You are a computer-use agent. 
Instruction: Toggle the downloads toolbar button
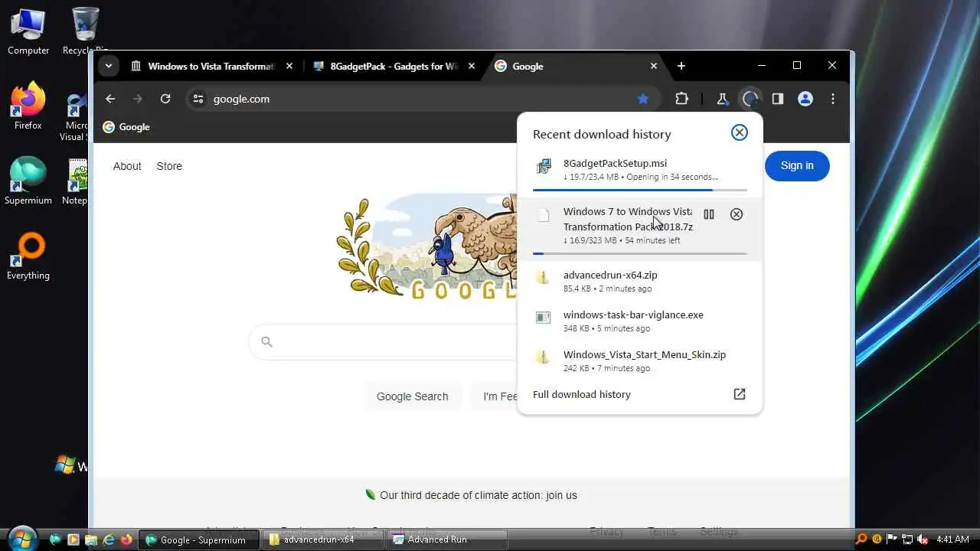point(750,99)
